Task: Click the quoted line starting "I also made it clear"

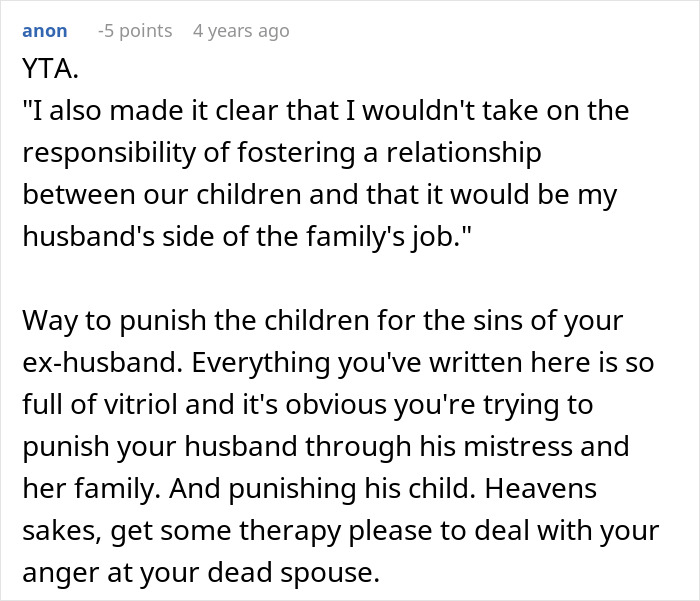Action: (x=325, y=110)
